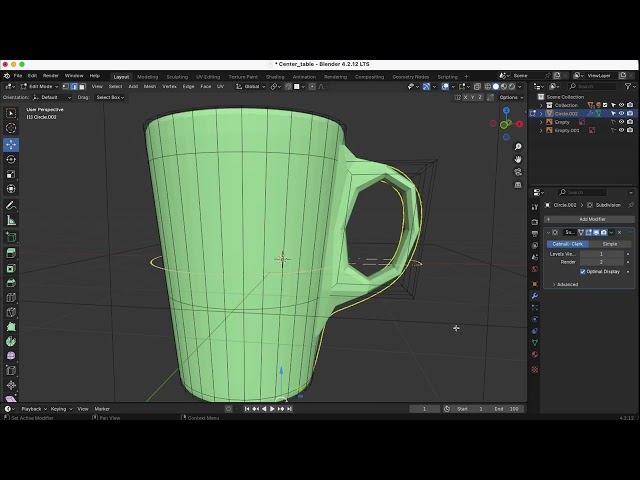This screenshot has height=480, width=640.
Task: Click the Add Modifier button
Action: 589,219
